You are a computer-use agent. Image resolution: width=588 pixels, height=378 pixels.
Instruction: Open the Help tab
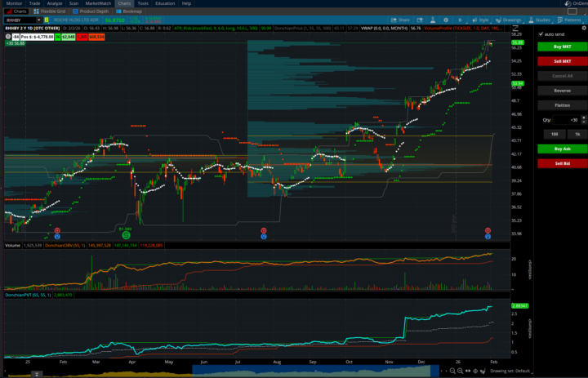click(186, 3)
